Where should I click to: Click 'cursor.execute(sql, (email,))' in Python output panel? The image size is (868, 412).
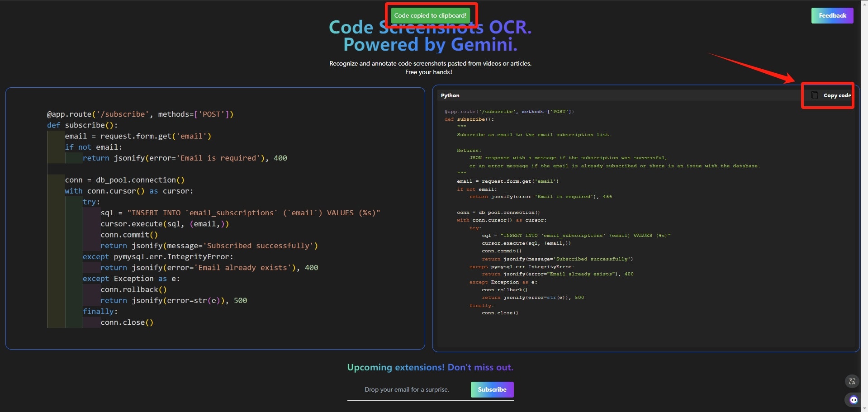526,243
